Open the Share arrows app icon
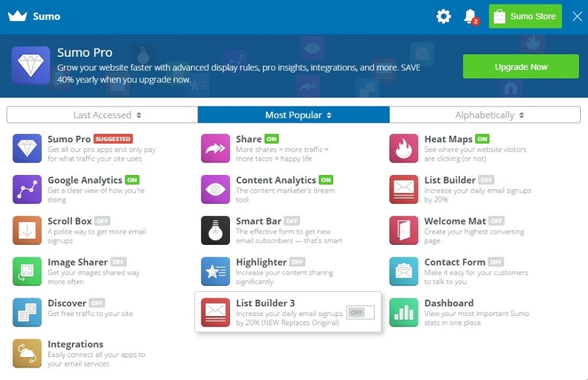Image resolution: width=588 pixels, height=380 pixels. coord(215,148)
